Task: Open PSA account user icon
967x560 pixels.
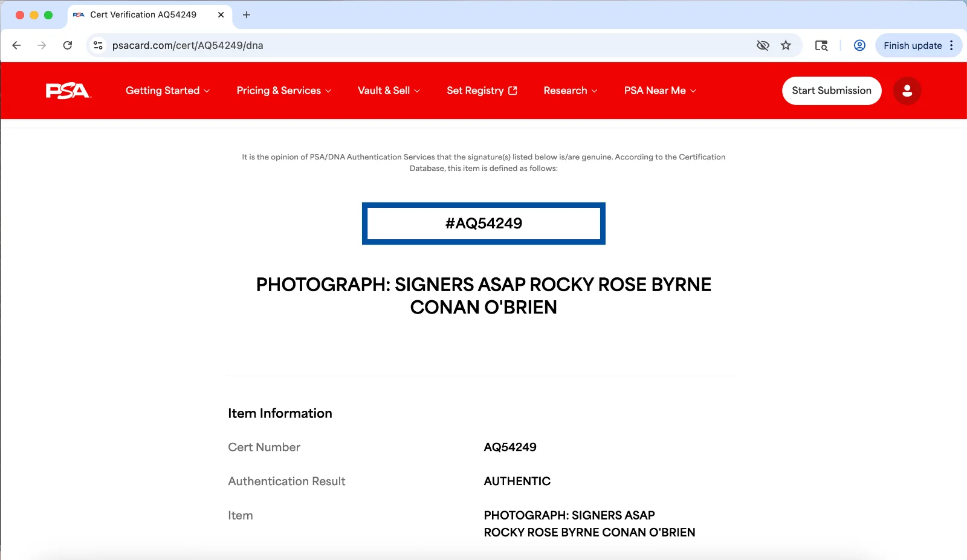Action: tap(907, 91)
